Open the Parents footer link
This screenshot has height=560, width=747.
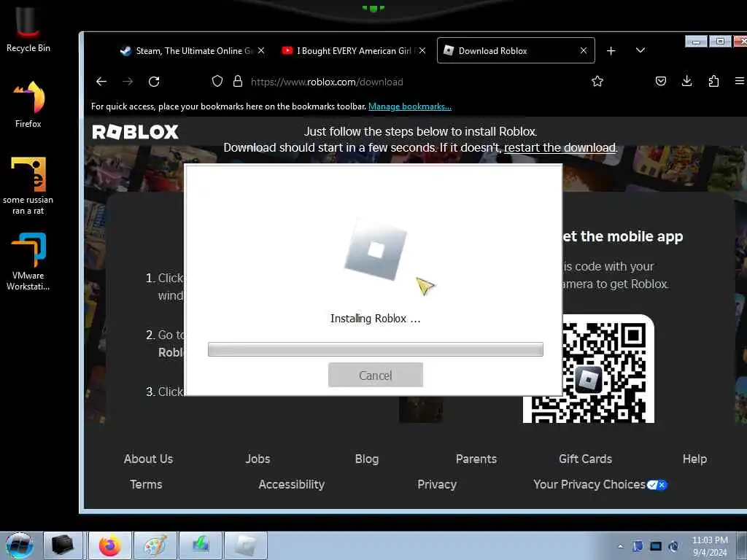click(476, 459)
